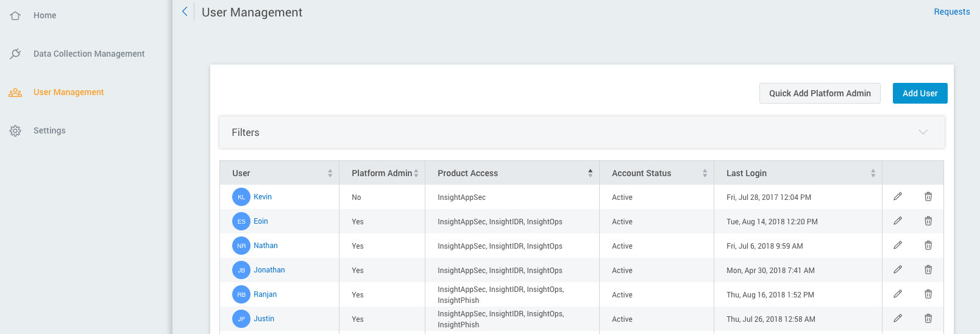Screen dimensions: 980x334
Task: Sort by Account Status column
Action: [x=705, y=173]
